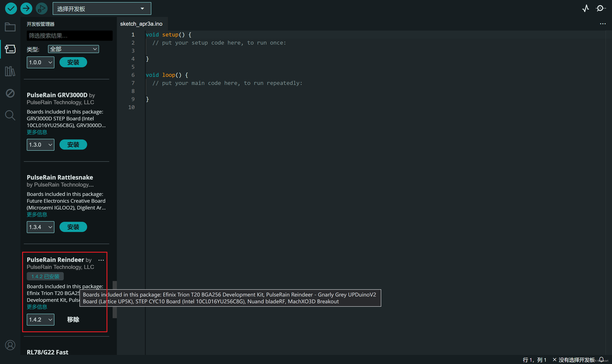
Task: Select the Boards Manager sidebar icon
Action: click(x=10, y=49)
